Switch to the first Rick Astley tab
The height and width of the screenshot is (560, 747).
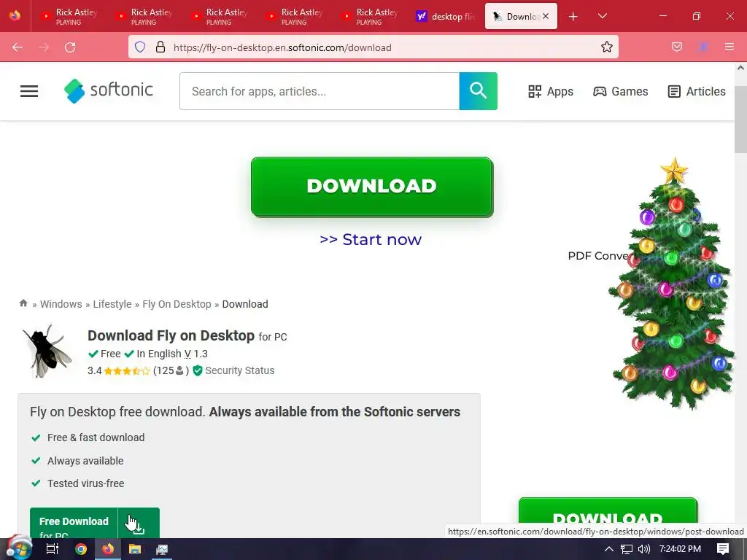69,16
